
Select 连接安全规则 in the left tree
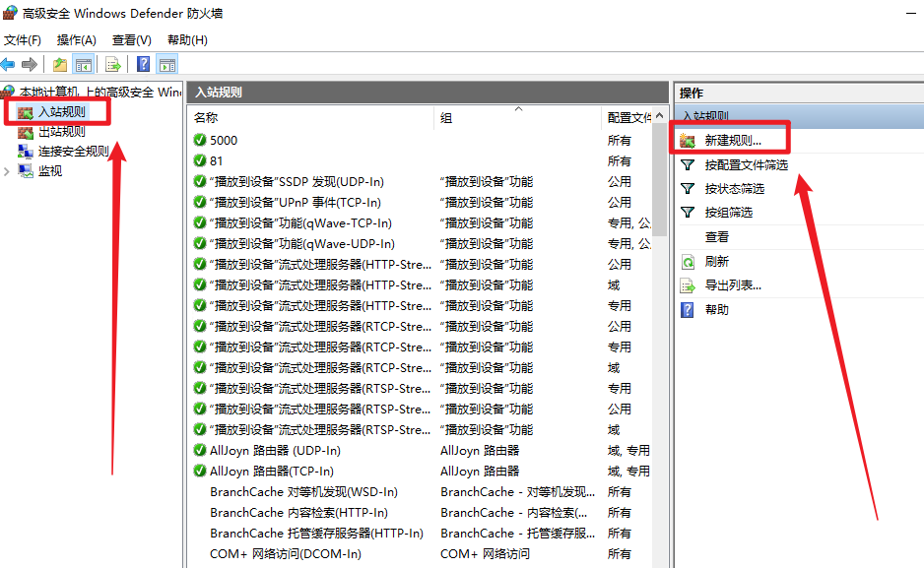73,152
